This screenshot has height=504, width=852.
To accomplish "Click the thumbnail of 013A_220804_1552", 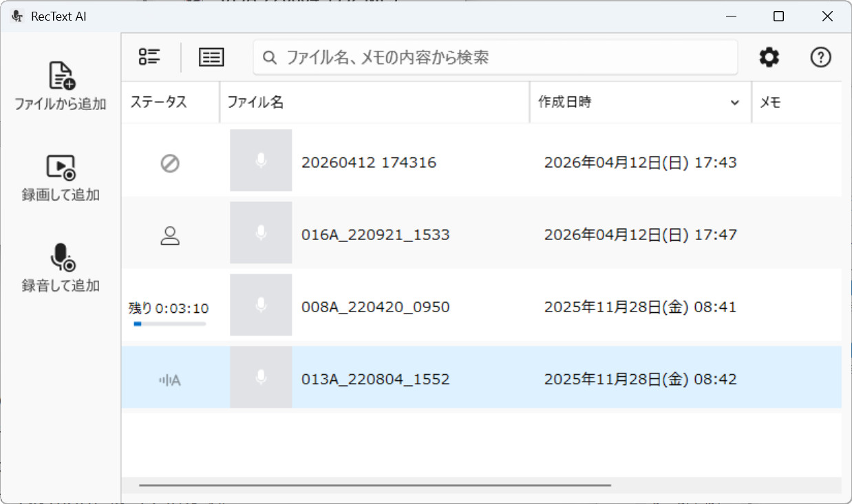I will pos(261,377).
